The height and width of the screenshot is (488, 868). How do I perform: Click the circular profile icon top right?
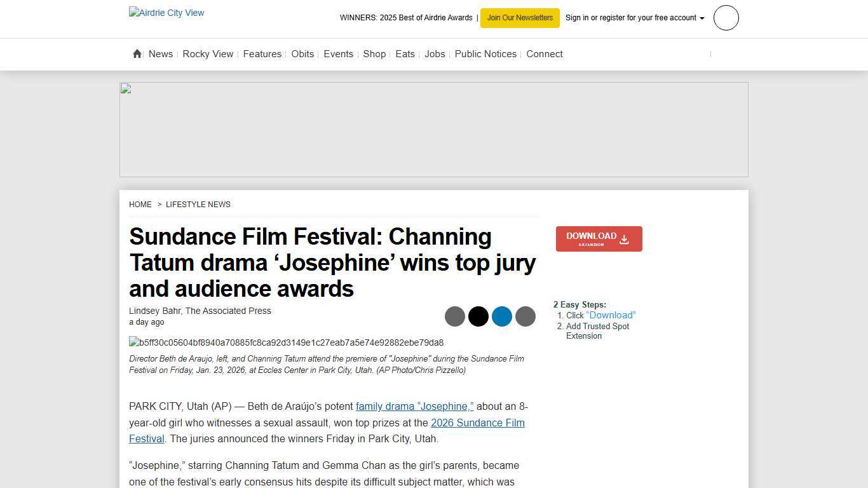(x=726, y=18)
